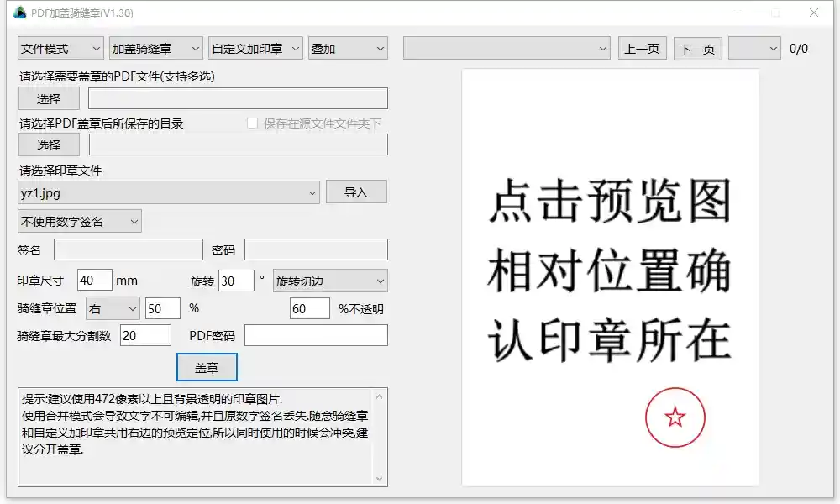The image size is (840, 504).
Task: Click the 导入 import button
Action: tap(356, 192)
